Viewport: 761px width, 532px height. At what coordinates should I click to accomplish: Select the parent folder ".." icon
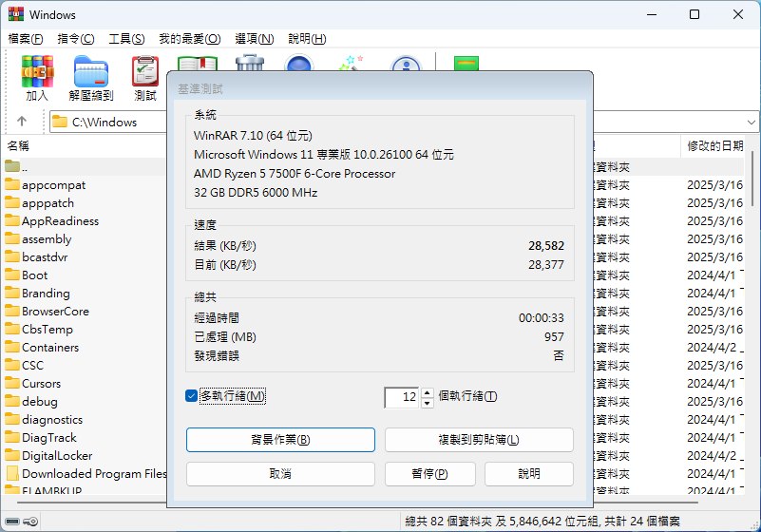(x=12, y=166)
